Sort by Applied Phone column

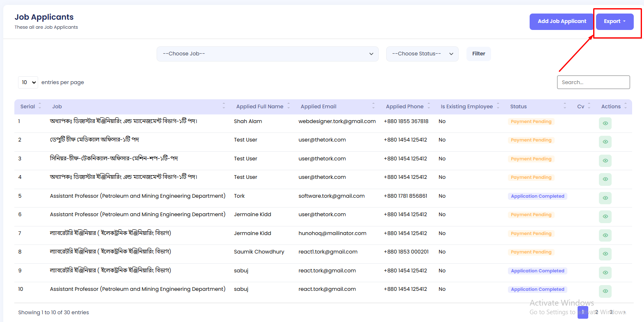click(x=429, y=106)
